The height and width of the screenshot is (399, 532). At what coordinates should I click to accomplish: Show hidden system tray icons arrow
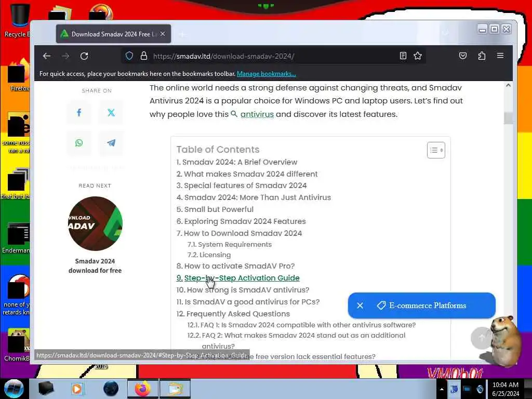click(x=442, y=389)
